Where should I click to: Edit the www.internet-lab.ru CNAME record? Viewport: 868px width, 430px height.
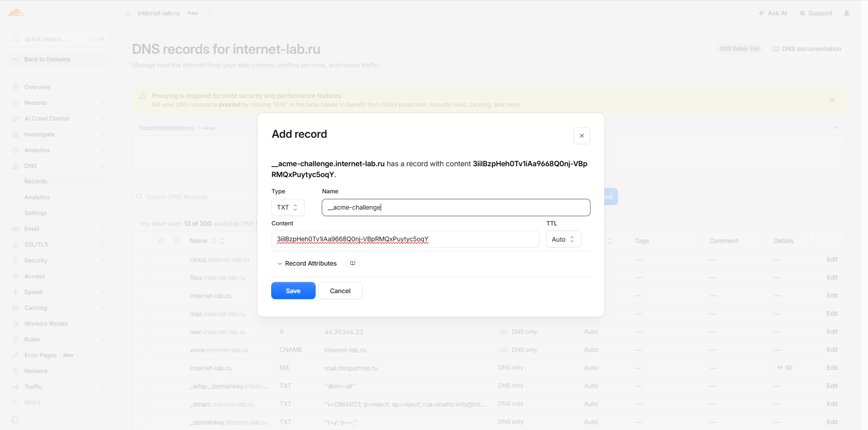click(x=832, y=350)
